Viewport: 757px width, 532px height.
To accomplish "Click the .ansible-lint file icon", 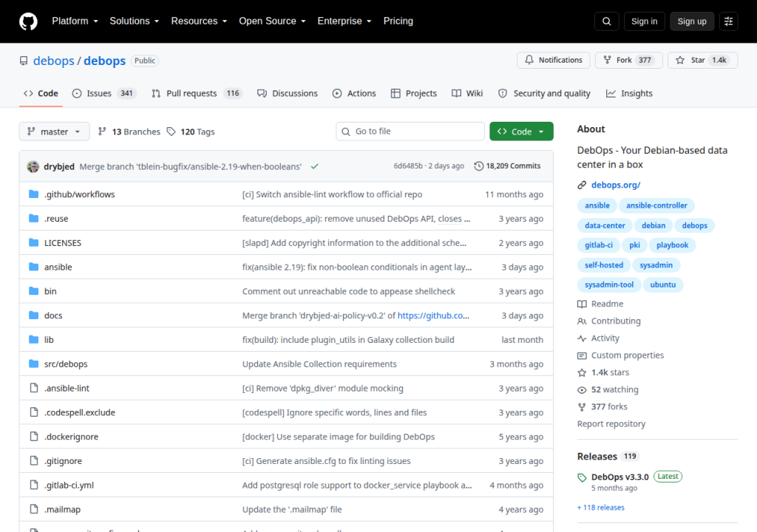I will coord(34,388).
